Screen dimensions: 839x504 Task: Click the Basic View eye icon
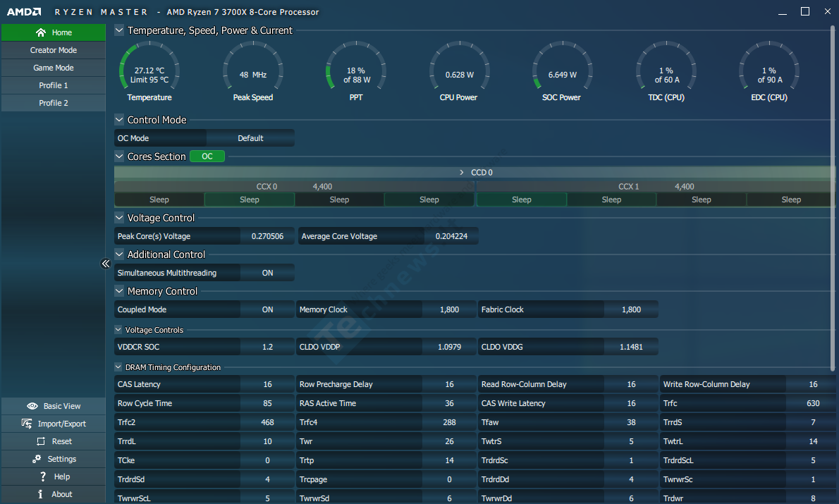pos(32,406)
